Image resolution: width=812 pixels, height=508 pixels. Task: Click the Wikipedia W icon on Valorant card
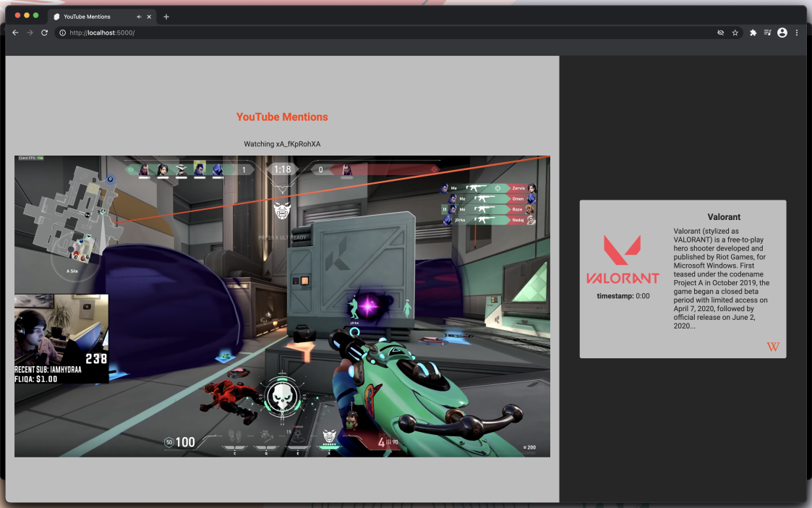[773, 347]
